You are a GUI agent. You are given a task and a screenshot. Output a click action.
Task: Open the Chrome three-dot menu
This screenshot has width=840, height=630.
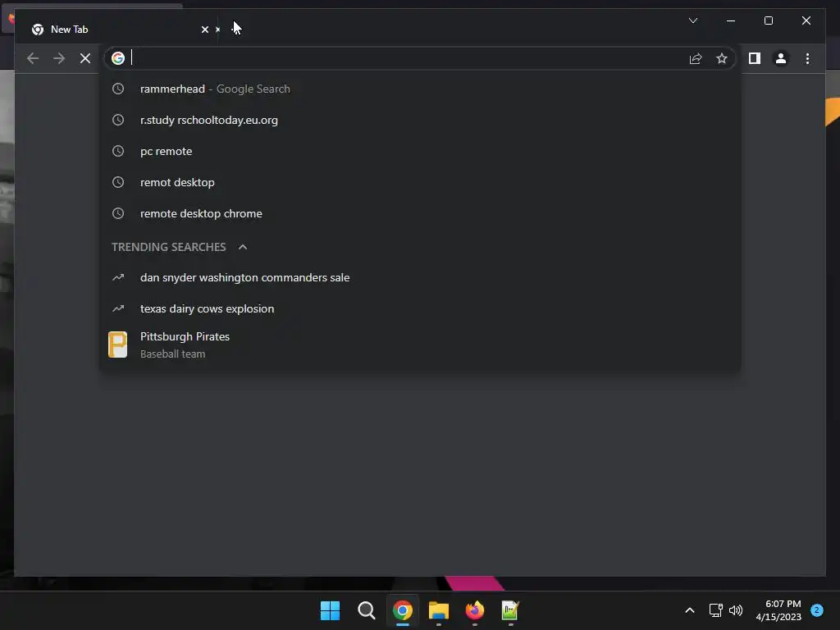point(807,58)
